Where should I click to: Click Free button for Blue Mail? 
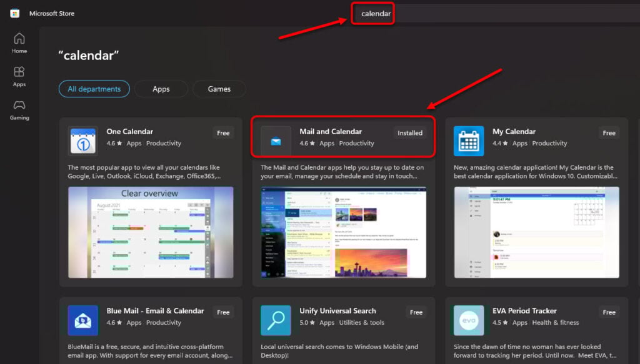point(223,312)
